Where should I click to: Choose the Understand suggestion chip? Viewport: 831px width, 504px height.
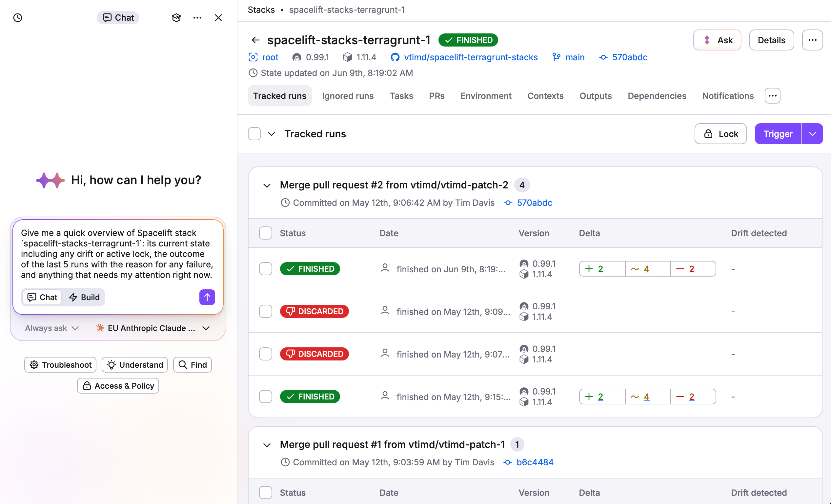(134, 365)
